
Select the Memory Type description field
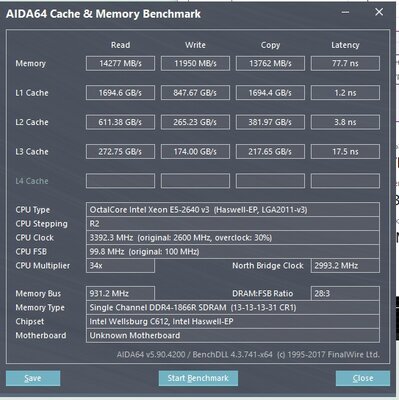pyautogui.click(x=233, y=307)
